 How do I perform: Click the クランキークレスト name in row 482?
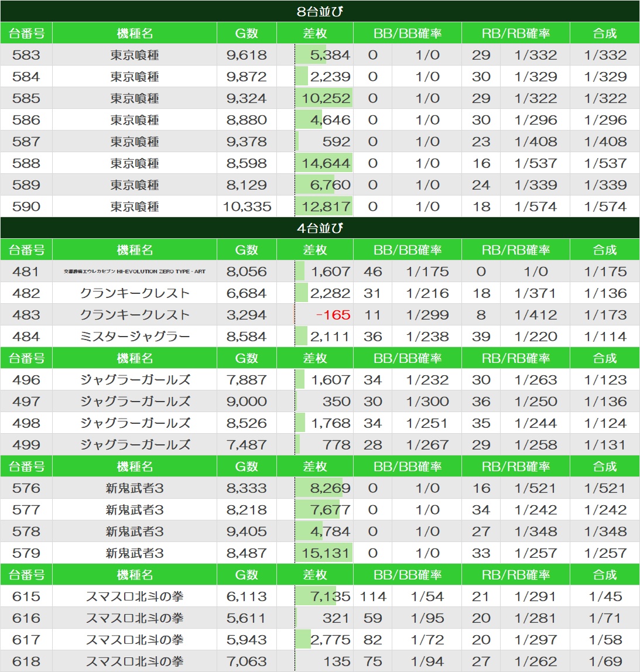pyautogui.click(x=135, y=293)
